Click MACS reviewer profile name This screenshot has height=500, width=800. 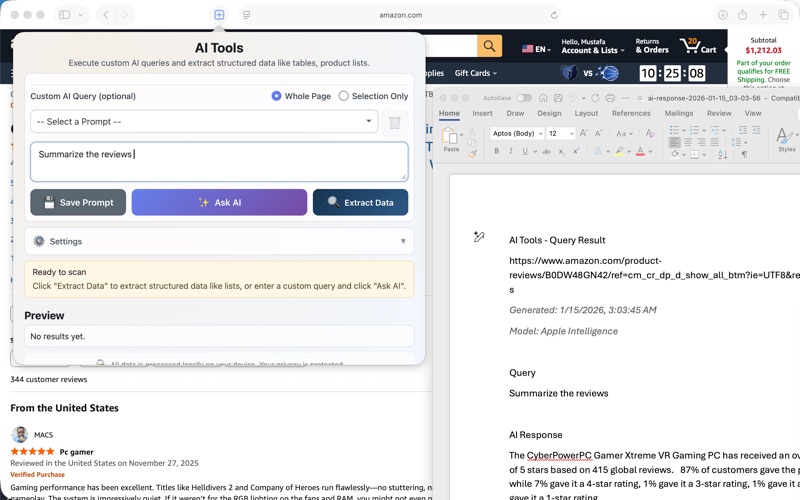coord(43,435)
